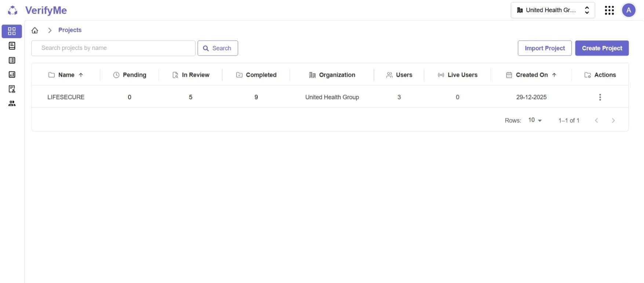Open the users group sidebar icon
The image size is (644, 283).
[12, 104]
